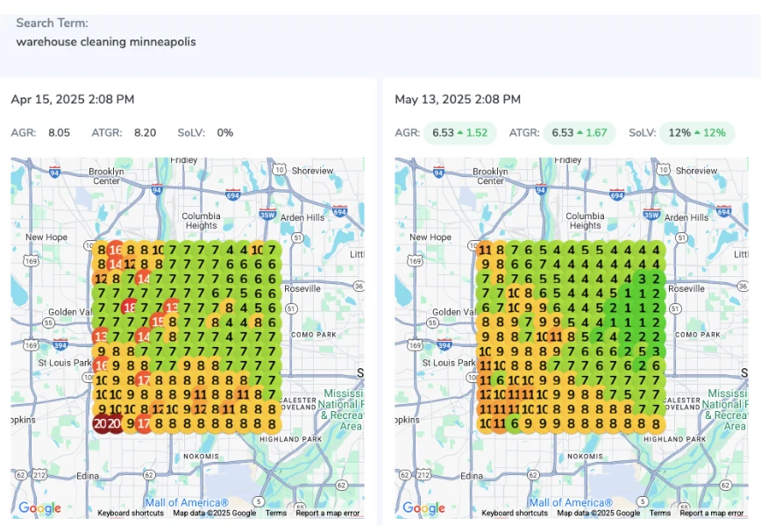Report a map error on the May 13 map
Screen dimensions: 761x532
pyautogui.click(x=712, y=514)
